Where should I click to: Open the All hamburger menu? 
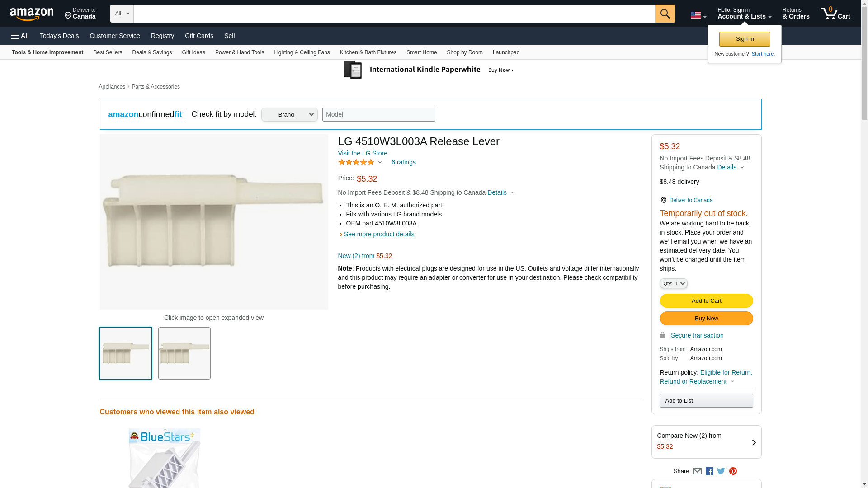(x=20, y=36)
